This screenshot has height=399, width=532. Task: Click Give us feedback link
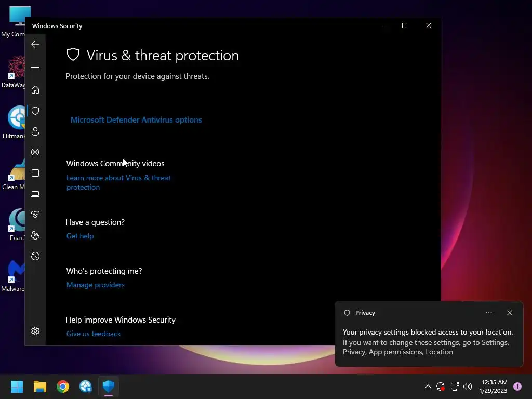[94, 334]
